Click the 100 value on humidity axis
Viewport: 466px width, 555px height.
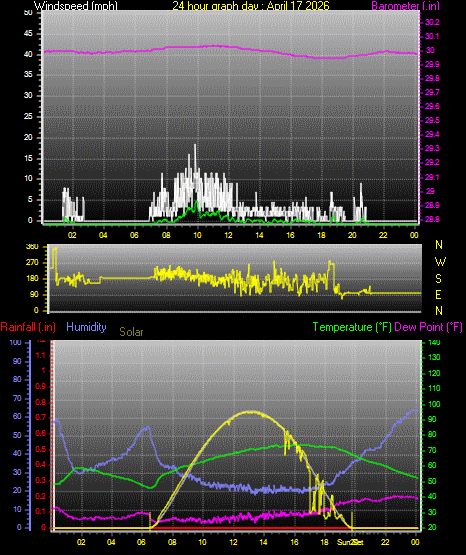pos(16,343)
